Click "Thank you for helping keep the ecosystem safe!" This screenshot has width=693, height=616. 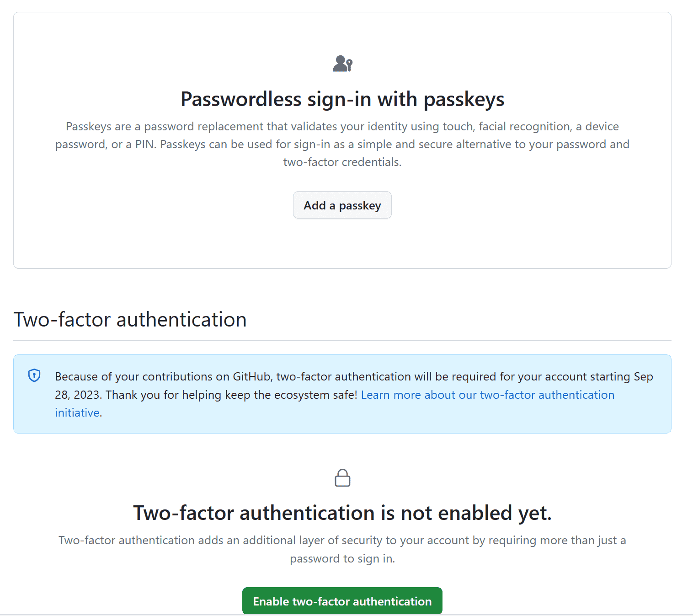[231, 395]
